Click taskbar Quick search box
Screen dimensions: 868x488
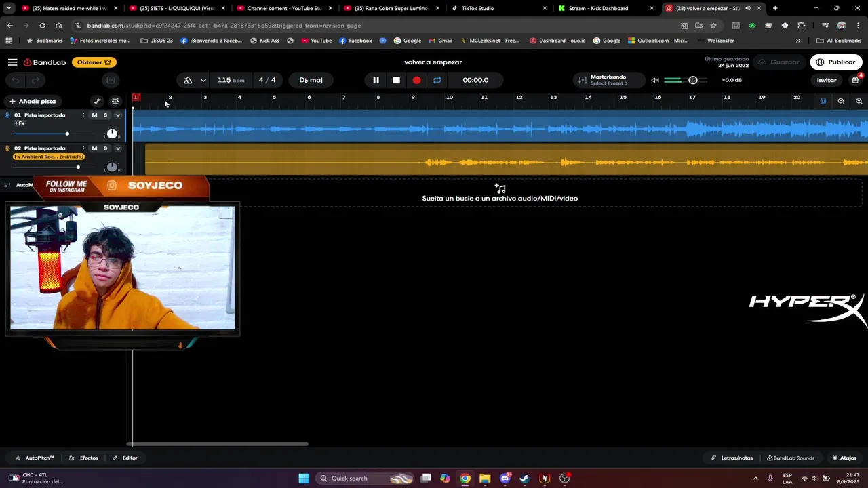click(365, 479)
